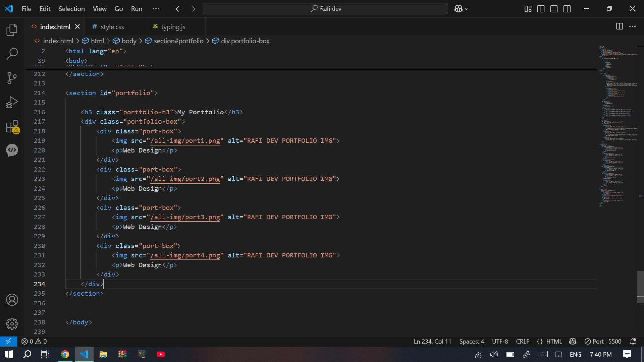
Task: Open the Go menu
Action: pyautogui.click(x=119, y=9)
